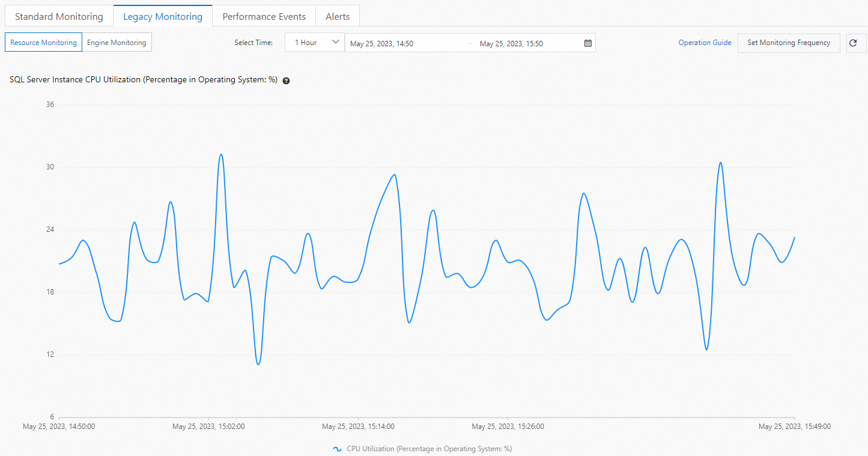868x456 pixels.
Task: Click the y-axis value 18
Action: pyautogui.click(x=50, y=292)
